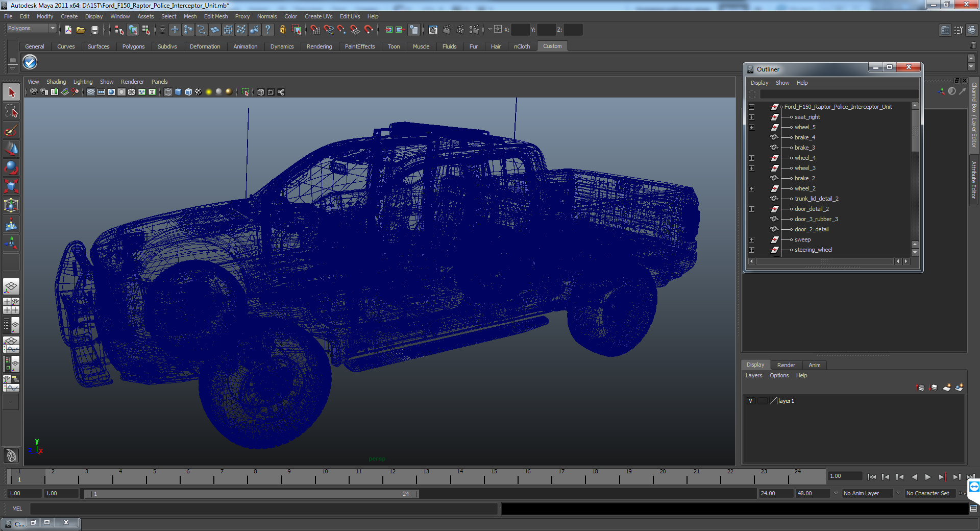Viewport: 980px width, 531px height.
Task: Select the arrow Select tool
Action: 11,92
